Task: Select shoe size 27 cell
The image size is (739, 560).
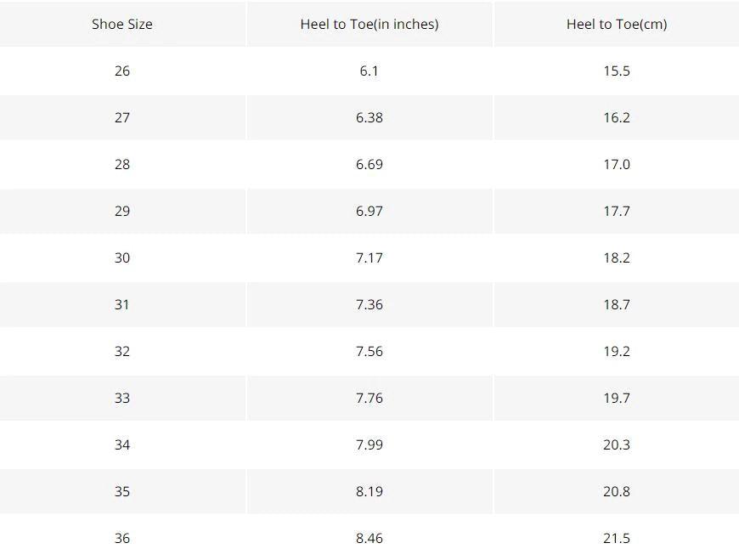Action: click(x=122, y=117)
